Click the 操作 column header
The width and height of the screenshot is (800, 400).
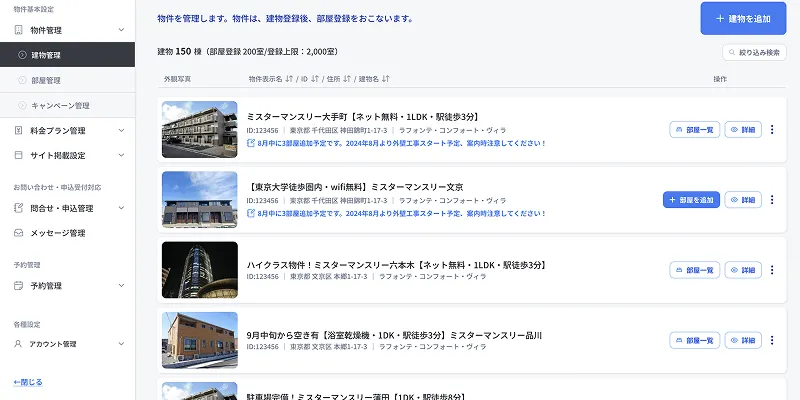[x=720, y=79]
